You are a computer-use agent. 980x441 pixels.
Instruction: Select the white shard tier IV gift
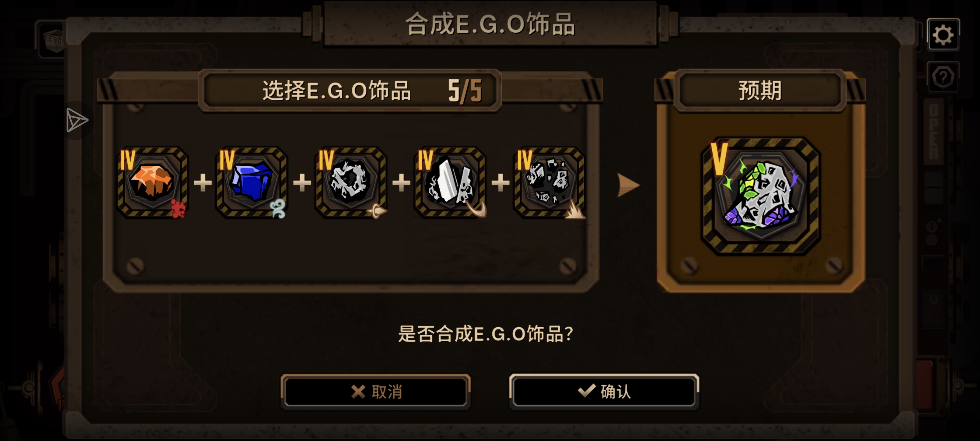pos(450,183)
